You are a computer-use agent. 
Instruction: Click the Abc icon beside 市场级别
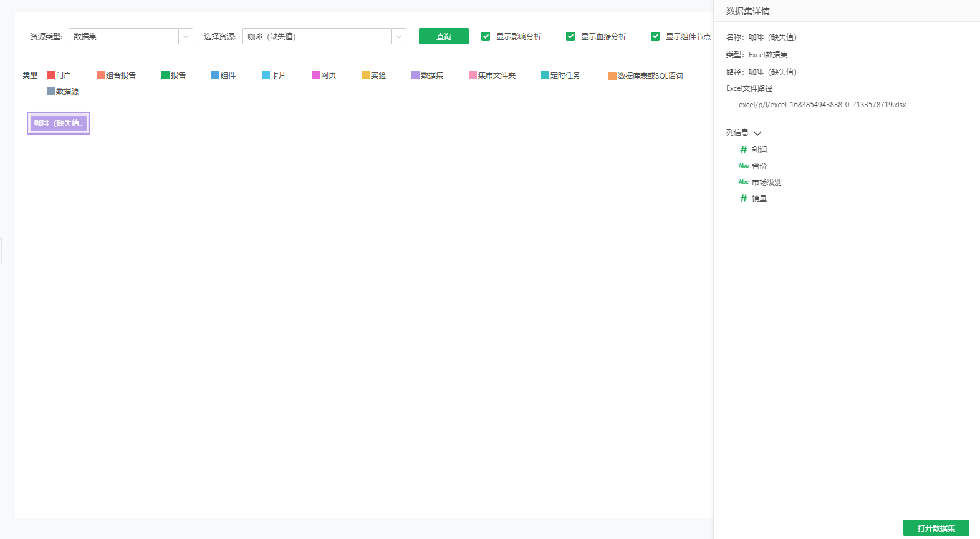(743, 182)
